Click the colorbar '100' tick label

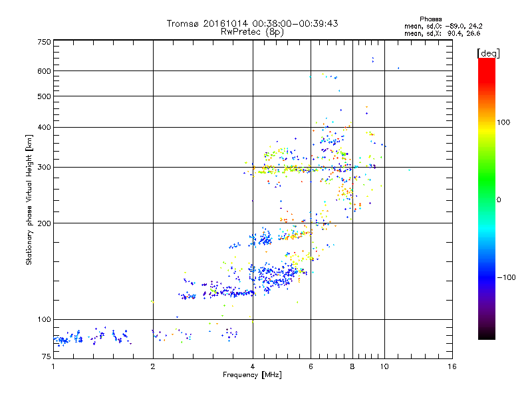(503, 122)
